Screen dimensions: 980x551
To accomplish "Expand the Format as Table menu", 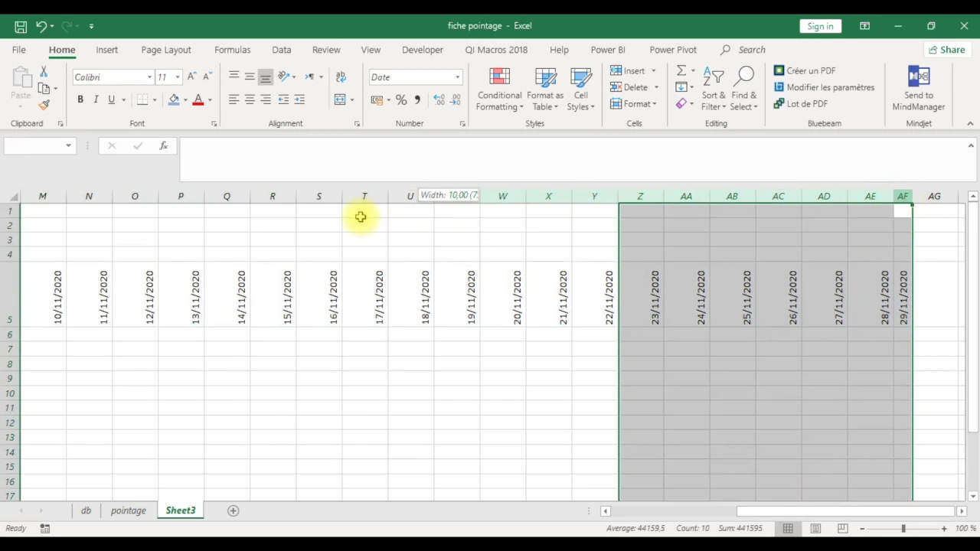I will point(545,89).
